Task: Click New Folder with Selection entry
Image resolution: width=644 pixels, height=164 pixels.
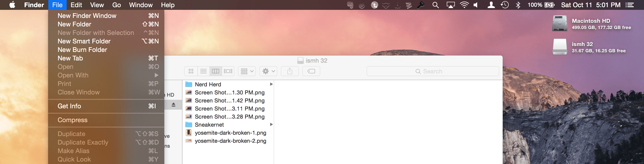Action: tap(106, 33)
